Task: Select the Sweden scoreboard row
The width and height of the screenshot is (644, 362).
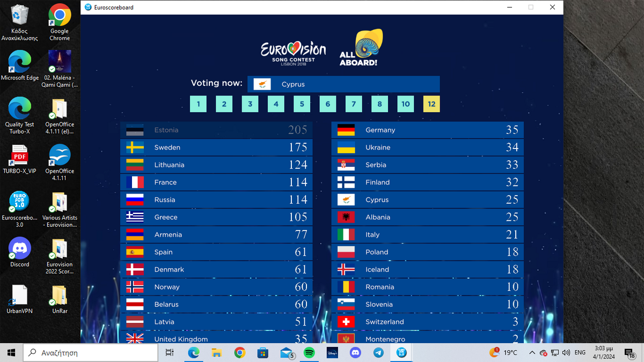Action: 216,147
